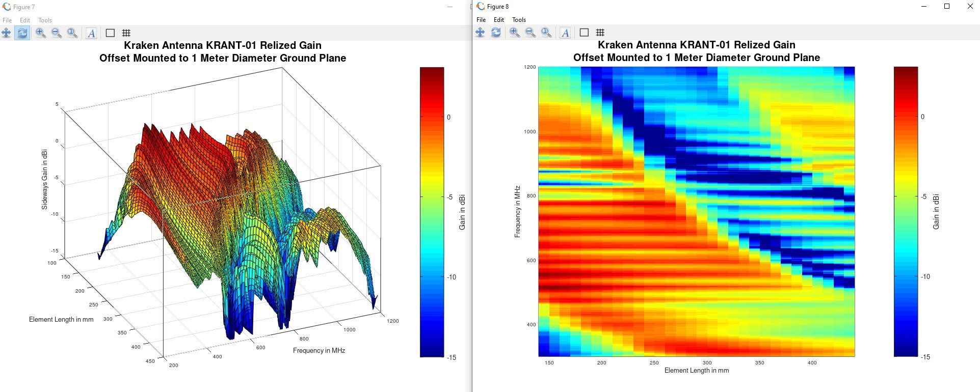Click the Figure 8 gain colorbar
The image size is (980, 392).
[906, 211]
